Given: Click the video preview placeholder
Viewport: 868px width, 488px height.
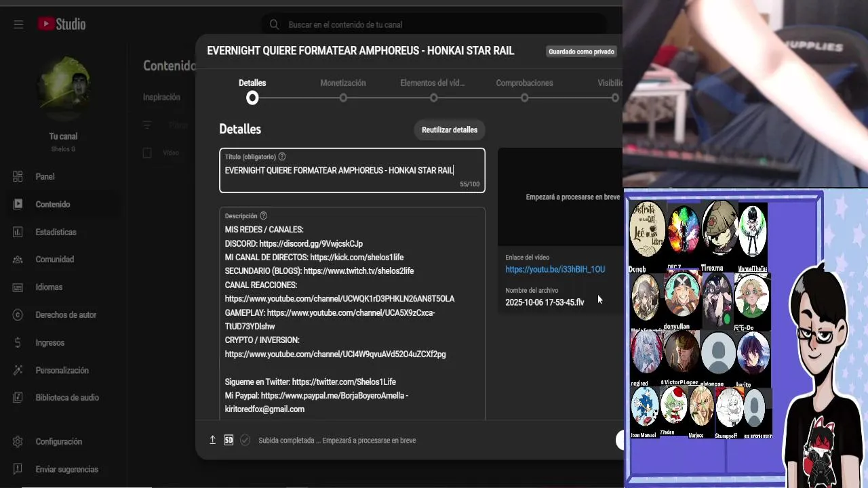Looking at the screenshot, I should click(560, 197).
